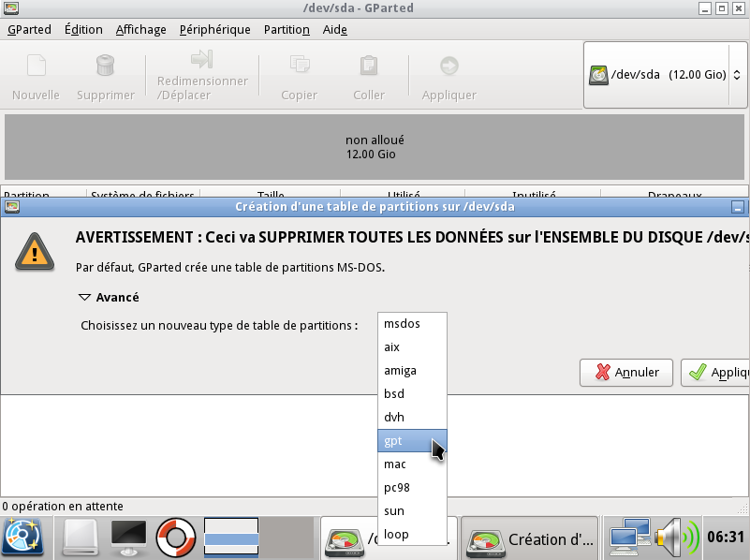Click the Coller clipboard toolbar icon
Viewport: 750px width, 560px height.
click(x=369, y=66)
